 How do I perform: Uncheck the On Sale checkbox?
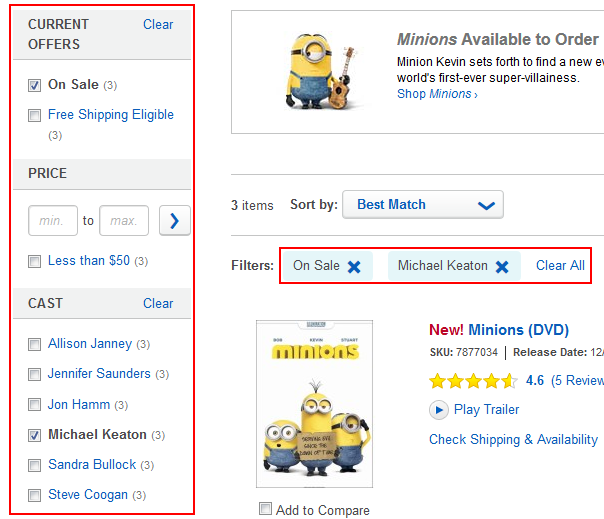coord(34,85)
